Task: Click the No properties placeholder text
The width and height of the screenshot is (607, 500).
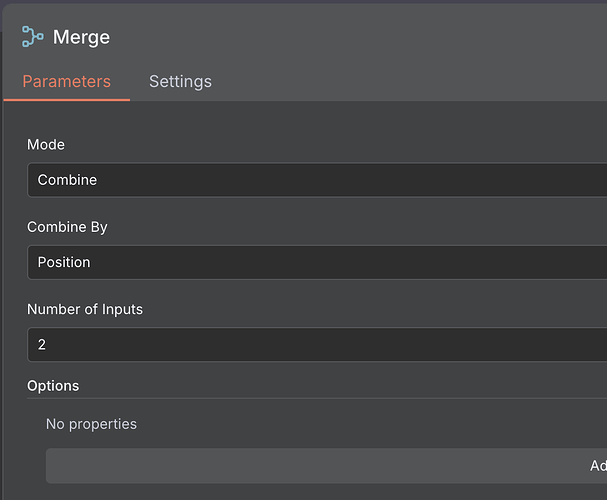Action: [91, 424]
